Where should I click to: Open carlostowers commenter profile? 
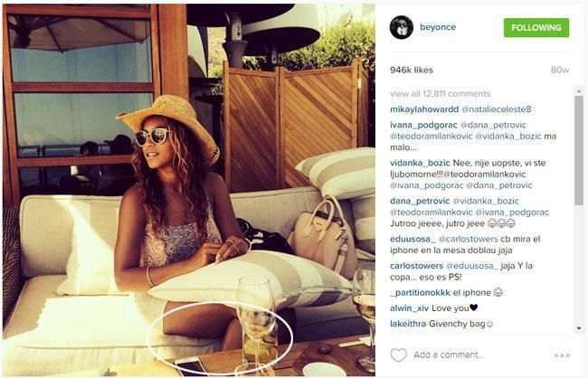pyautogui.click(x=416, y=266)
